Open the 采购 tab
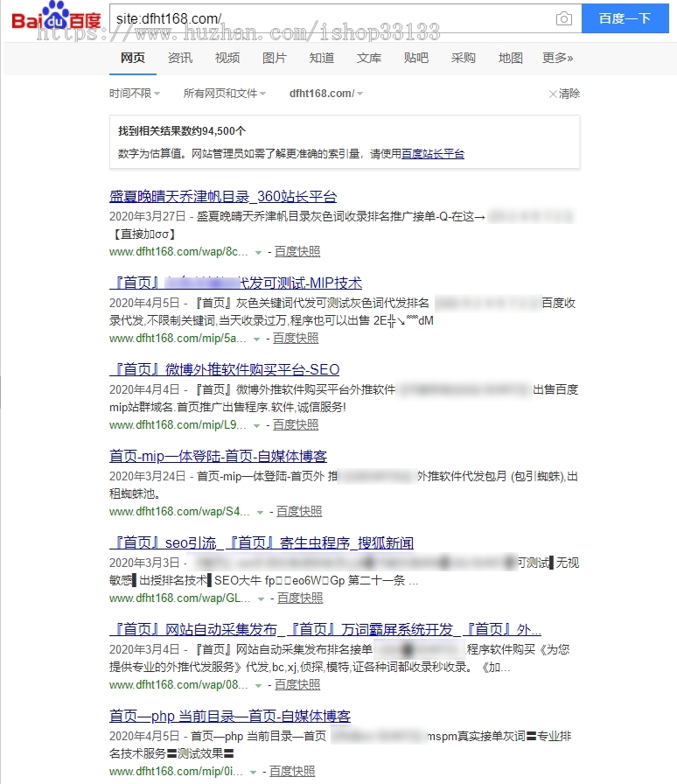Screen dimensions: 677x784 463,58
